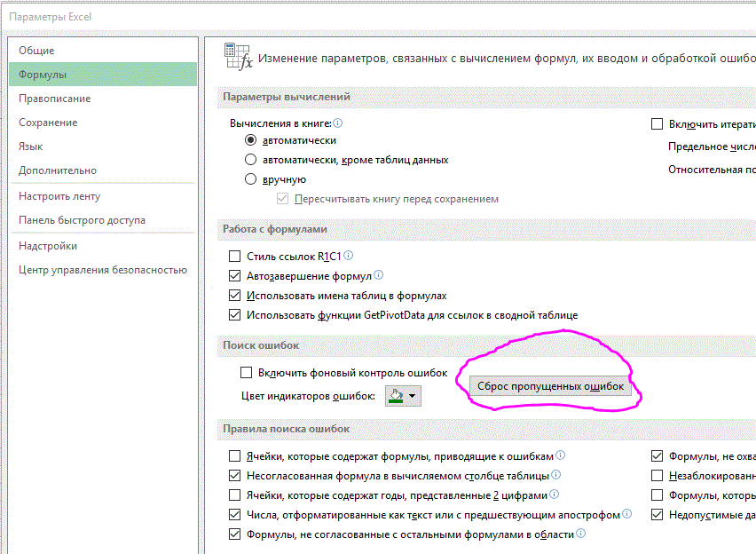The image size is (756, 554).
Task: Click the Предельное число label
Action: [x=712, y=146]
